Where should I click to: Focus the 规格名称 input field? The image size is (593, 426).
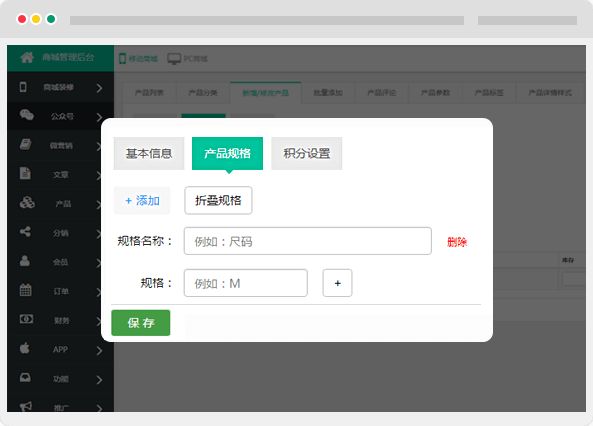pos(307,241)
